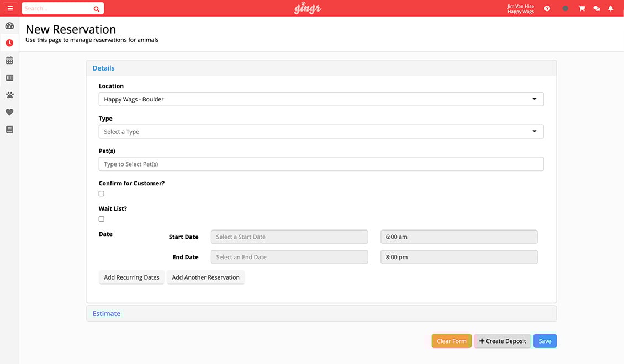The image size is (624, 364).
Task: Click Save to store the reservation
Action: click(x=544, y=340)
